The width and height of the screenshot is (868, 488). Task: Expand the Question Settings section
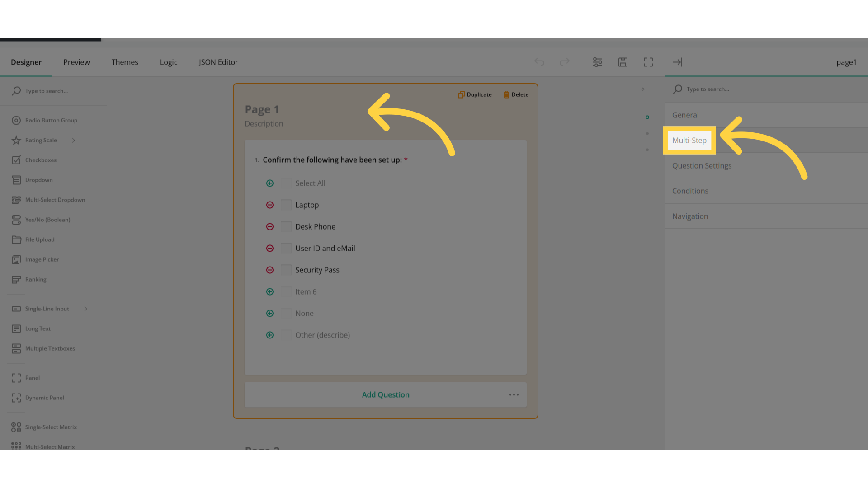click(766, 166)
